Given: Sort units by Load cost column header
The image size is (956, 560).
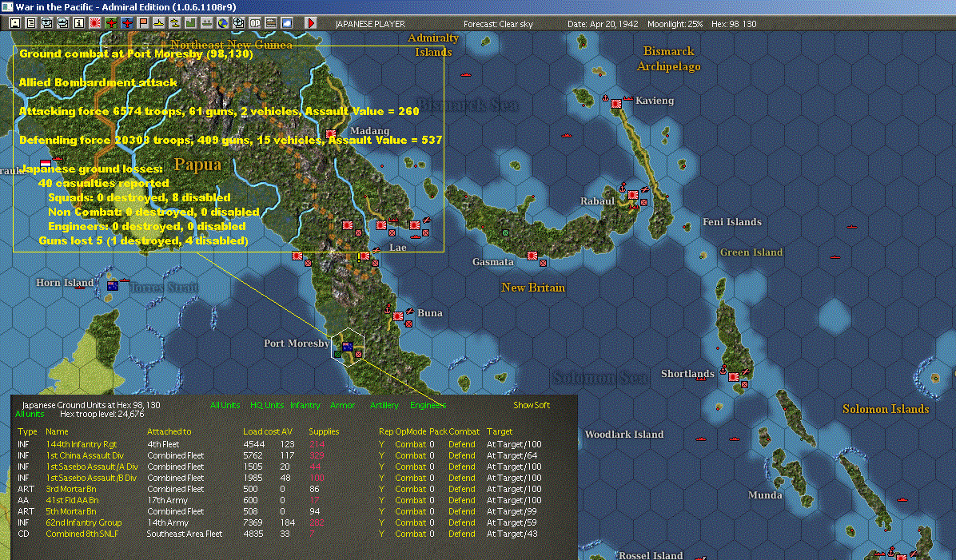Looking at the screenshot, I should click(x=261, y=431).
